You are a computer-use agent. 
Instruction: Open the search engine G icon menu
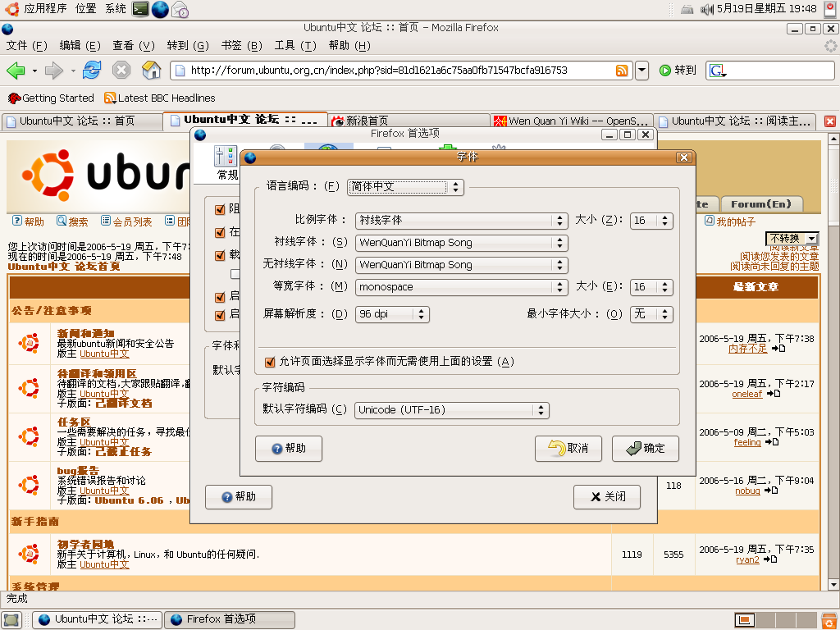[717, 71]
